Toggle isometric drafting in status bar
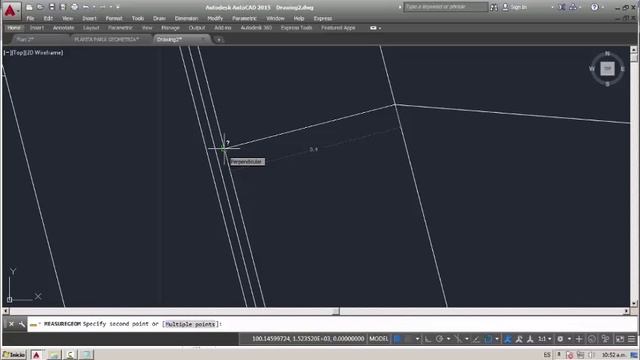This screenshot has width=640, height=360. 458,339
